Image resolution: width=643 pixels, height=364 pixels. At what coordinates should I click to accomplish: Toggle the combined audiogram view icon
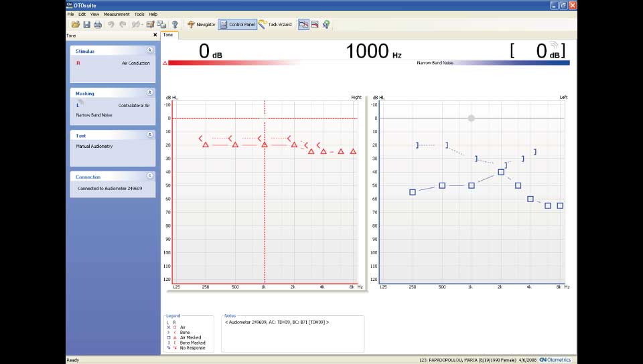pyautogui.click(x=303, y=25)
